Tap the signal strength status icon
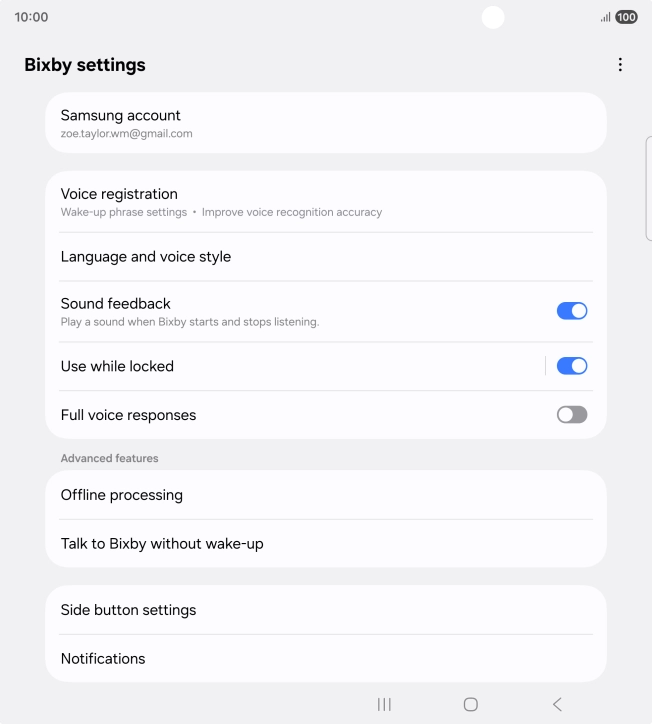Screen dimensions: 652x724 [x=605, y=17]
